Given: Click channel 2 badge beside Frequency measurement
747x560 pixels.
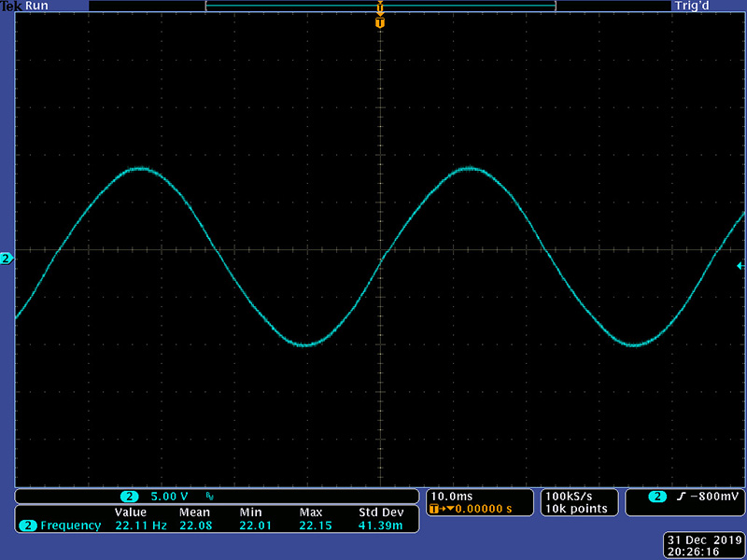Looking at the screenshot, I should pyautogui.click(x=27, y=525).
